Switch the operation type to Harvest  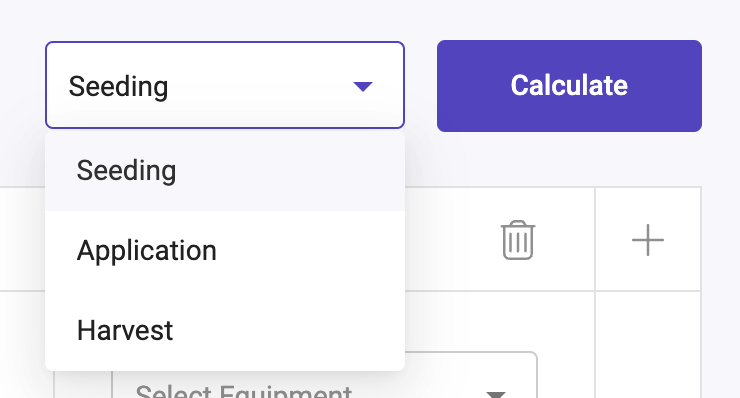pos(225,330)
